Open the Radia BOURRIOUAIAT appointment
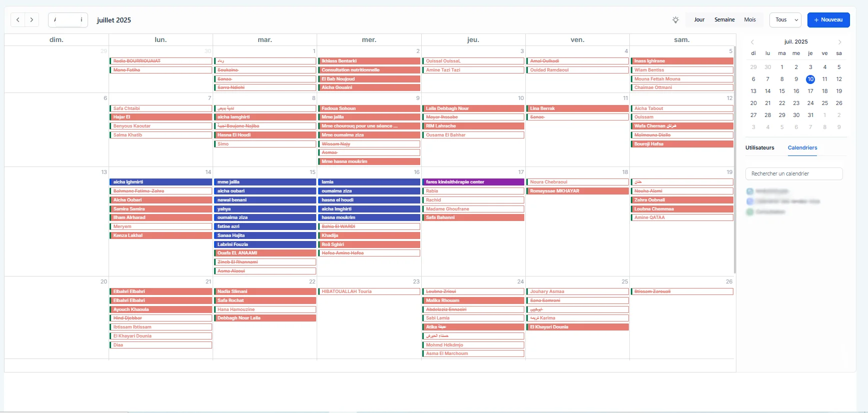Screen dimensions: 868x413 pyautogui.click(x=161, y=61)
